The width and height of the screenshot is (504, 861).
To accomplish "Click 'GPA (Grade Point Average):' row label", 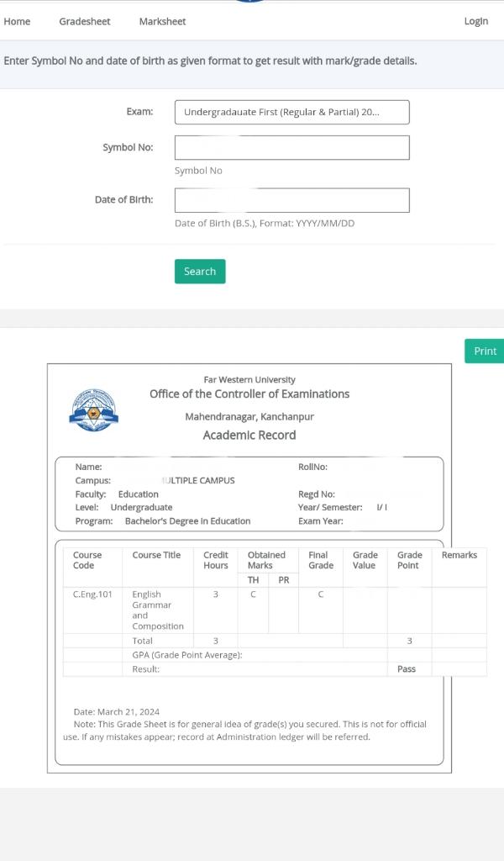I will (187, 655).
